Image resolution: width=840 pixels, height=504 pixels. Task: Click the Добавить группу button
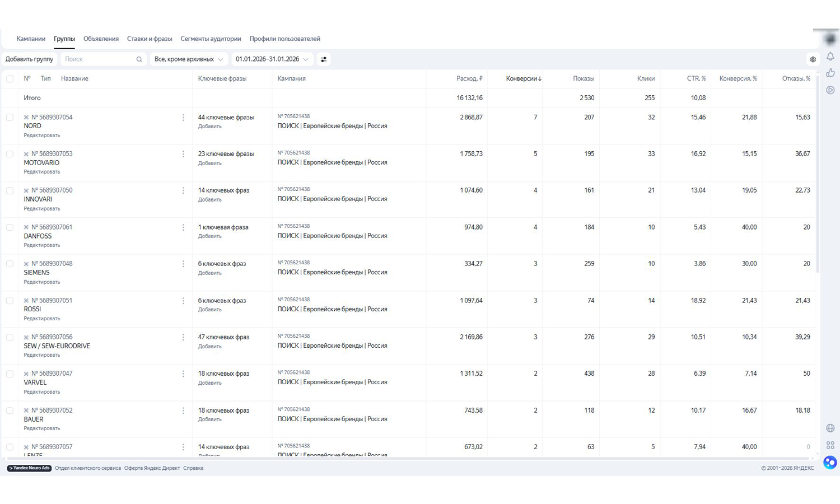click(x=29, y=59)
